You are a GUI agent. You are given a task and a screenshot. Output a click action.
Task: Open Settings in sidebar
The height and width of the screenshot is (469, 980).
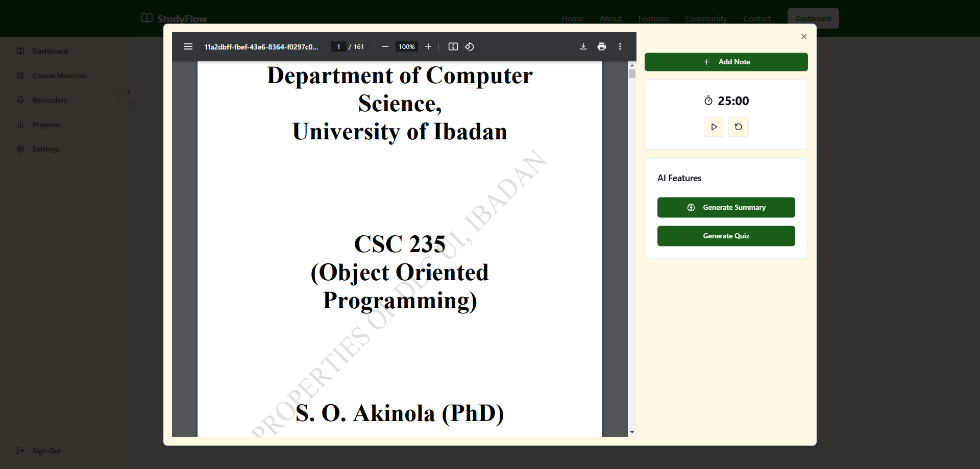[x=46, y=149]
